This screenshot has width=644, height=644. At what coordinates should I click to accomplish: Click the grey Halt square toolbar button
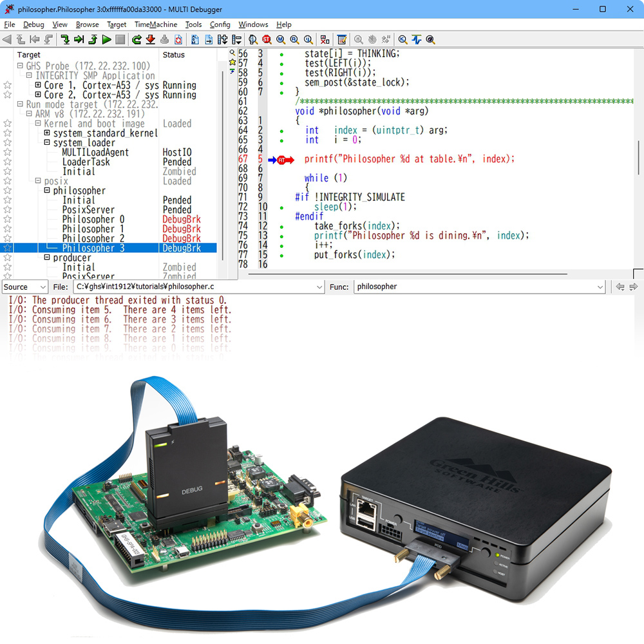pyautogui.click(x=120, y=39)
